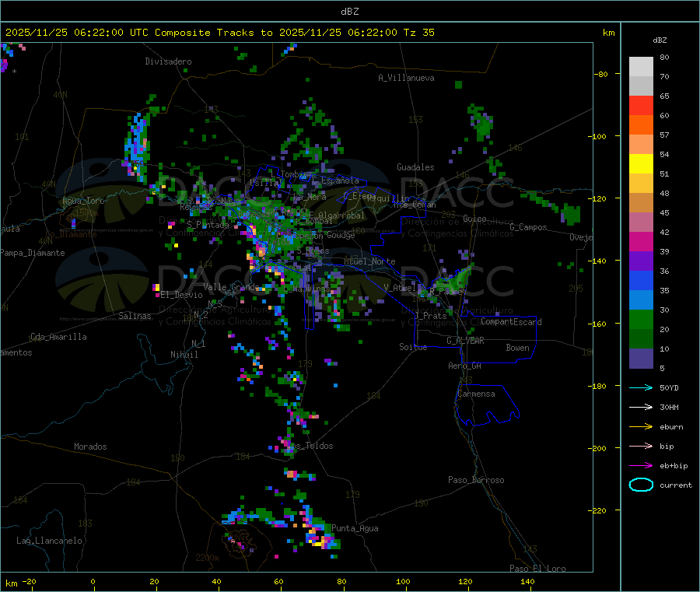The height and width of the screenshot is (592, 700).
Task: Click the blue echo band below Divisadero
Action: click(x=138, y=147)
